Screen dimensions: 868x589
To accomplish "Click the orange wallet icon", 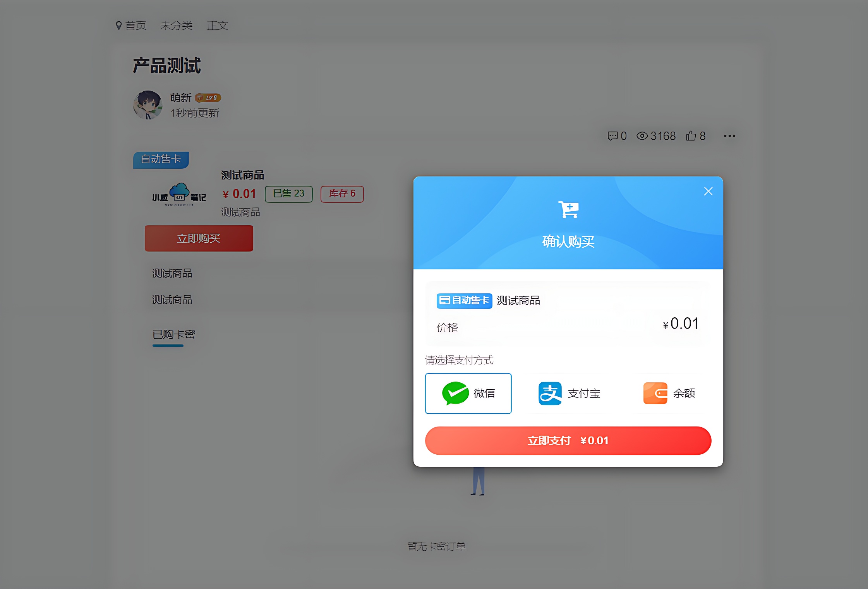I will pyautogui.click(x=655, y=393).
